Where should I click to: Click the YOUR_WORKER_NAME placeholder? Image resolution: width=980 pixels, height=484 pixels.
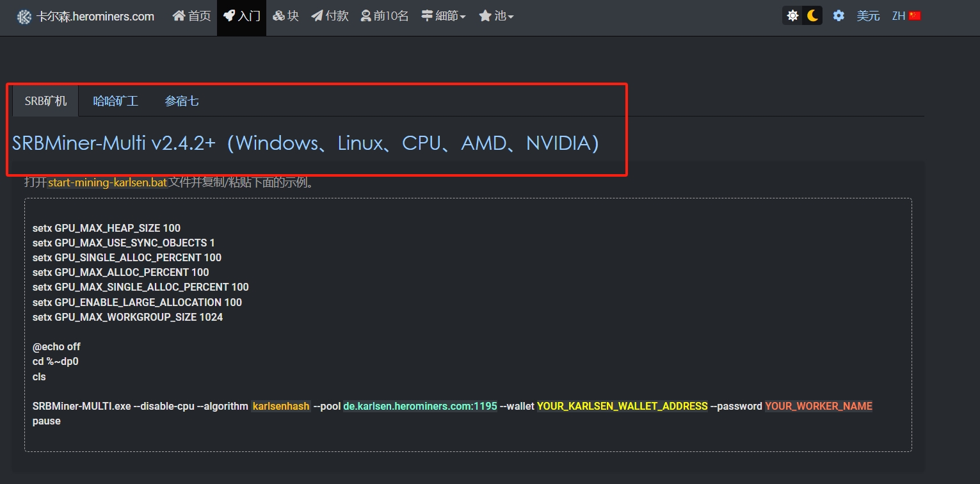pos(819,407)
